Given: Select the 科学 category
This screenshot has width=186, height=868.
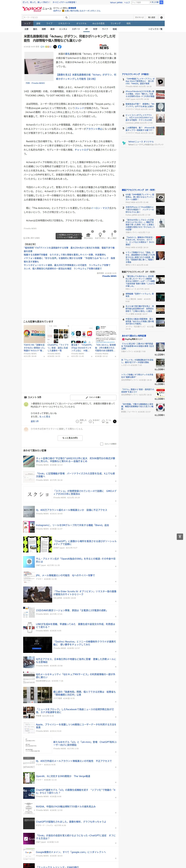Looking at the screenshot, I should [95, 29].
